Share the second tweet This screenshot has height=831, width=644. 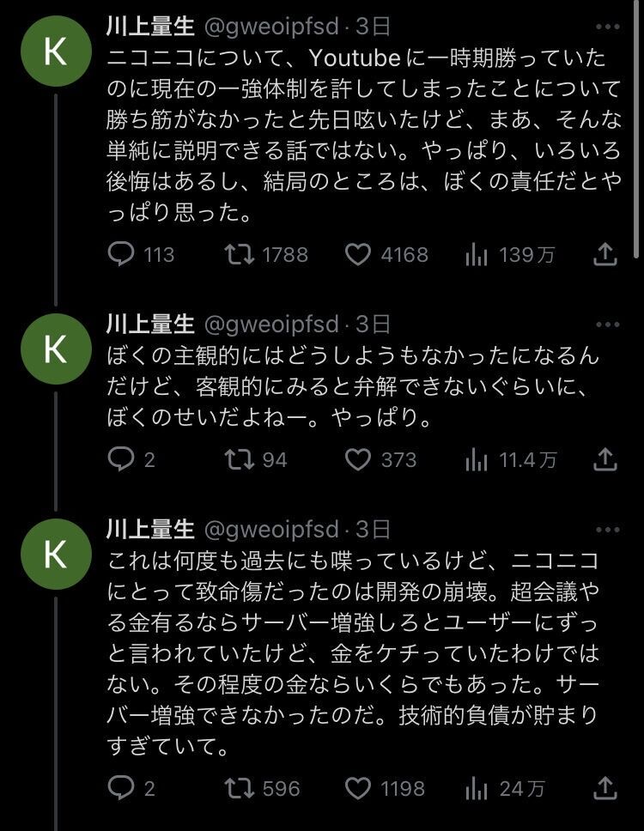coord(605,459)
